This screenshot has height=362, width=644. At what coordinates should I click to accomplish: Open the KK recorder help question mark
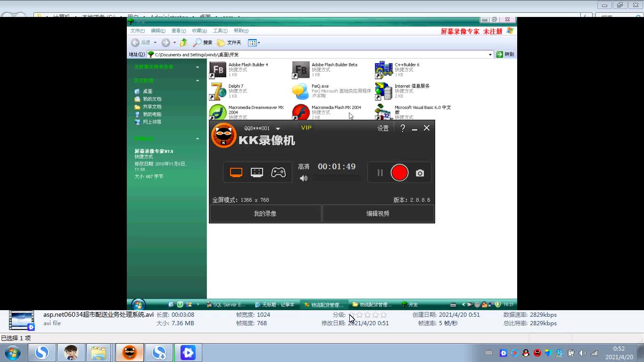(403, 128)
